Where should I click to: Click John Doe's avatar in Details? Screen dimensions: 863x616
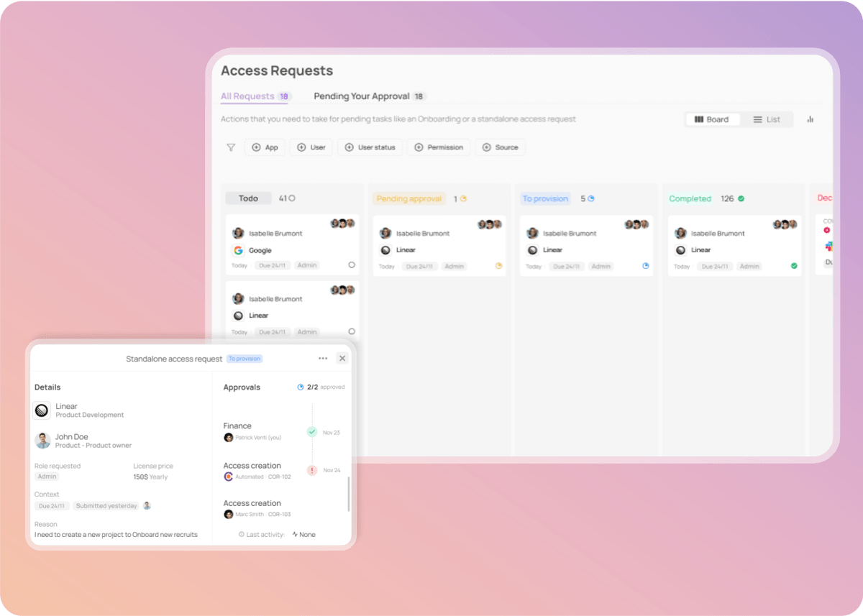click(x=42, y=441)
